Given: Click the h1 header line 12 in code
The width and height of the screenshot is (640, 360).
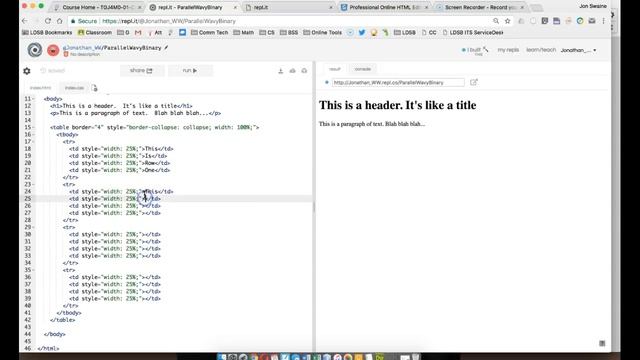Looking at the screenshot, I should click(121, 106).
